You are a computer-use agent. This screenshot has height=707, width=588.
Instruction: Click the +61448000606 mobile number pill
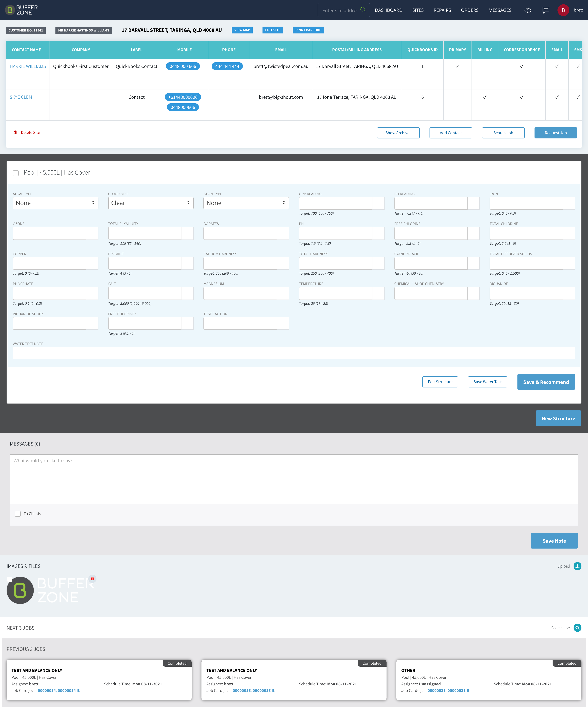(183, 97)
